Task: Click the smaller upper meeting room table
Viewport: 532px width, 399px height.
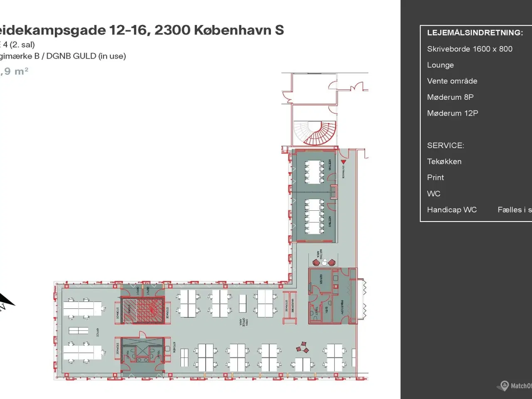Action: (x=315, y=172)
